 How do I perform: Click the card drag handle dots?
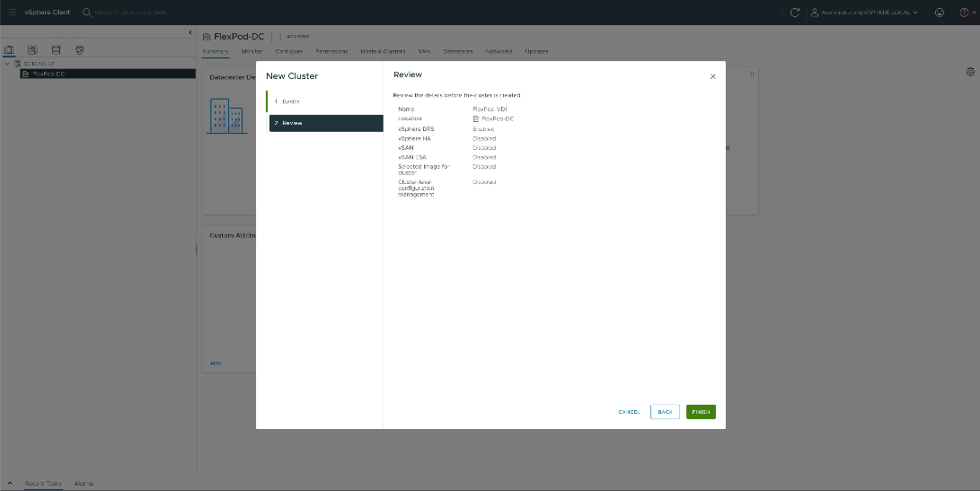coord(752,75)
